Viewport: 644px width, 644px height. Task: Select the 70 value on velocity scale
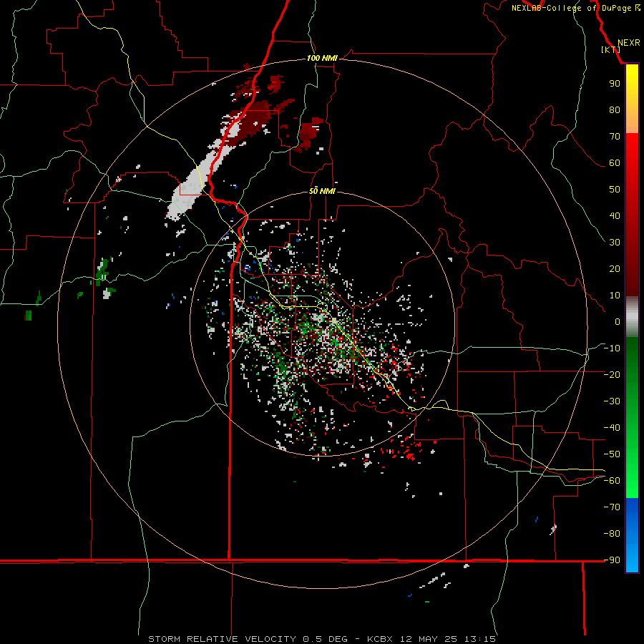click(615, 137)
